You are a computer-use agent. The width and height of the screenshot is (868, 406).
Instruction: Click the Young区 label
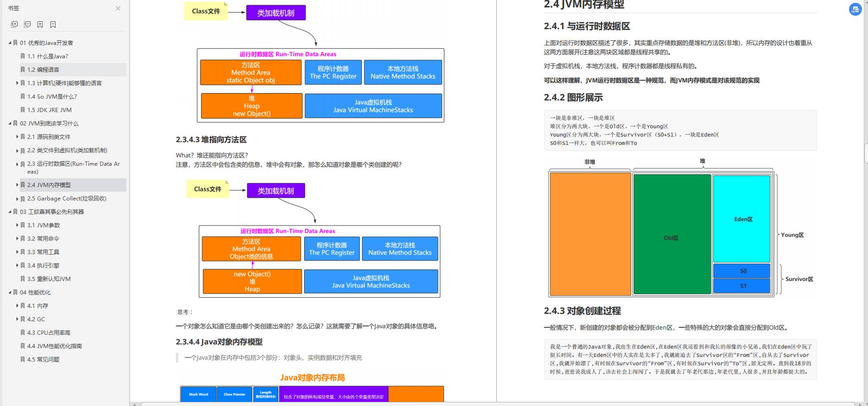click(x=792, y=235)
